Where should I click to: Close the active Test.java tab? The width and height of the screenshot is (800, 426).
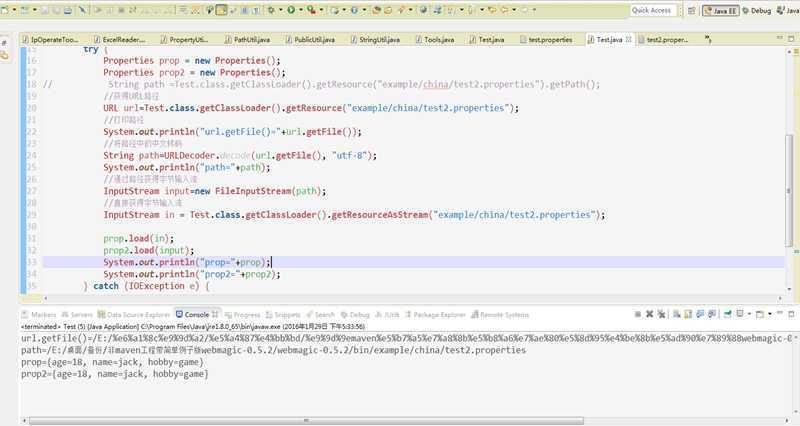pyautogui.click(x=629, y=39)
